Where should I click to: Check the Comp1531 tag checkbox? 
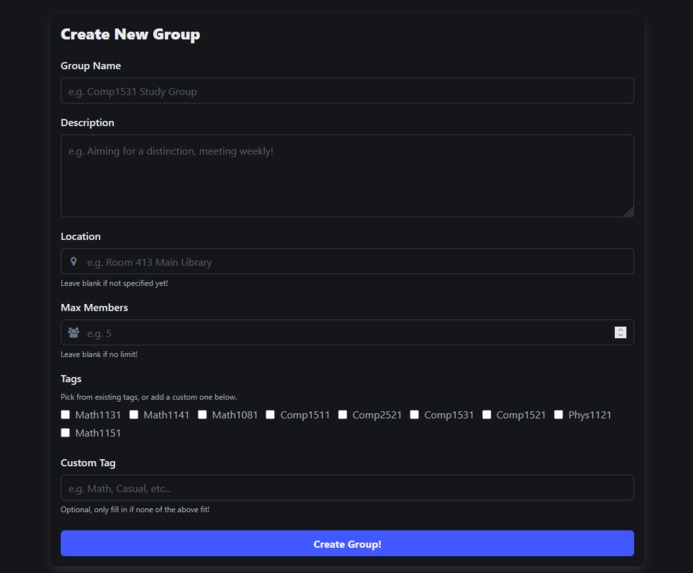coord(415,415)
